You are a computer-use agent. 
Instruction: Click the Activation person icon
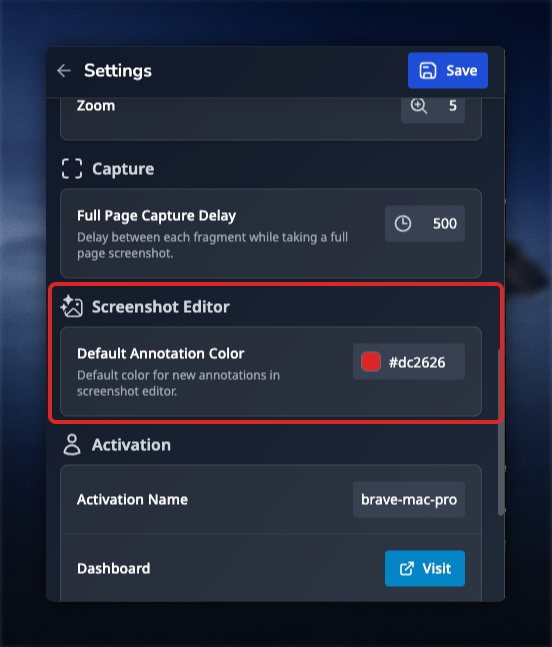(72, 444)
